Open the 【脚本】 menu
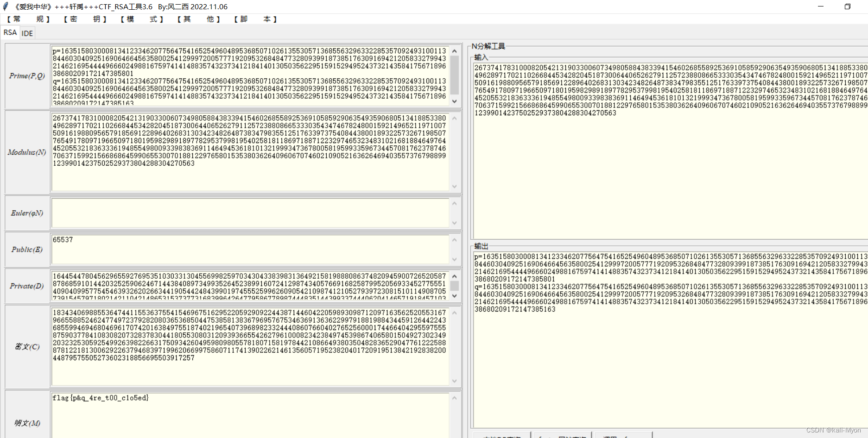 click(x=255, y=19)
